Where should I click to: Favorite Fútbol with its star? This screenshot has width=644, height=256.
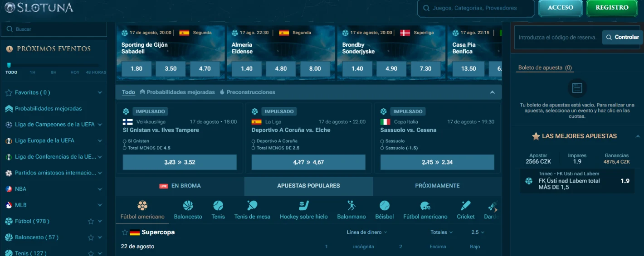coord(91,222)
